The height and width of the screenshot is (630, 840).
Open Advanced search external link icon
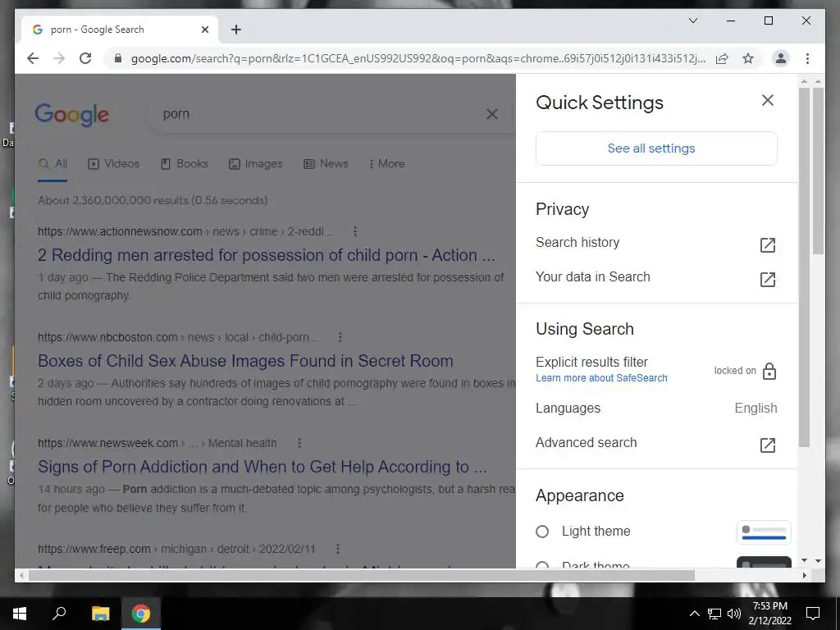pyautogui.click(x=767, y=445)
